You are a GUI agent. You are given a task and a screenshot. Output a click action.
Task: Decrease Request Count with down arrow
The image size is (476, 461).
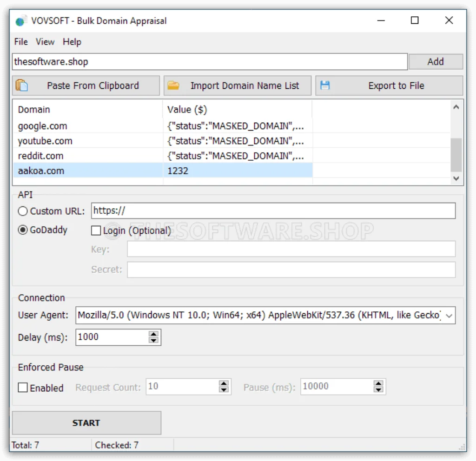click(x=224, y=390)
